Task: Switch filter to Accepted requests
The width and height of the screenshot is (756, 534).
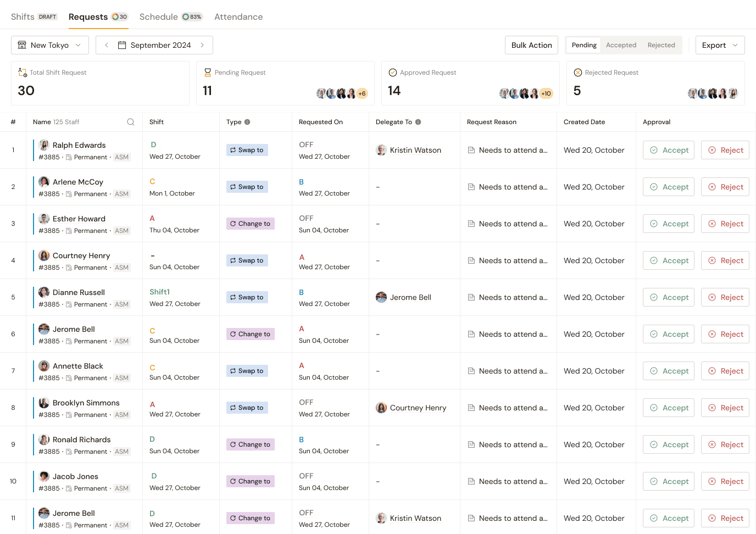Action: click(x=621, y=45)
